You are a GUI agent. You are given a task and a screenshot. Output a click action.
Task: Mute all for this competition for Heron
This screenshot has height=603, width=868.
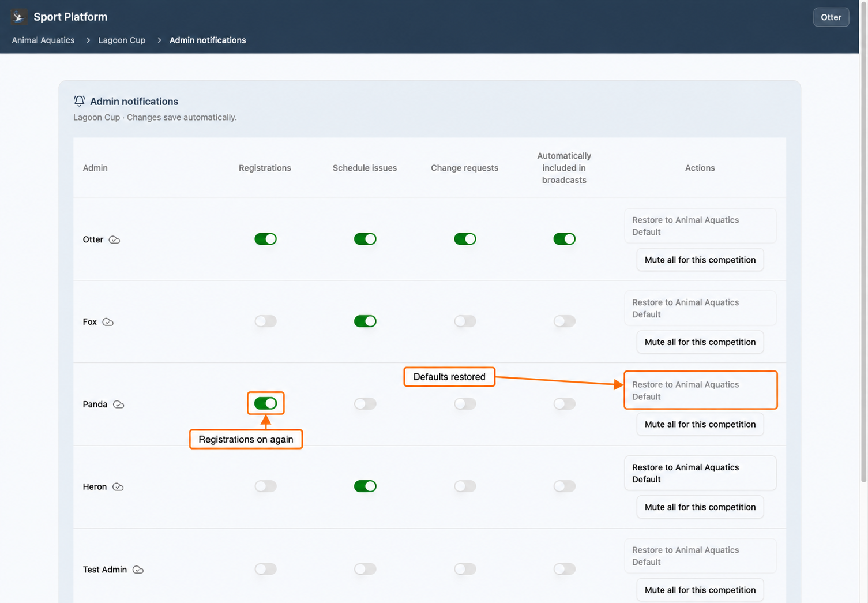[x=700, y=507]
